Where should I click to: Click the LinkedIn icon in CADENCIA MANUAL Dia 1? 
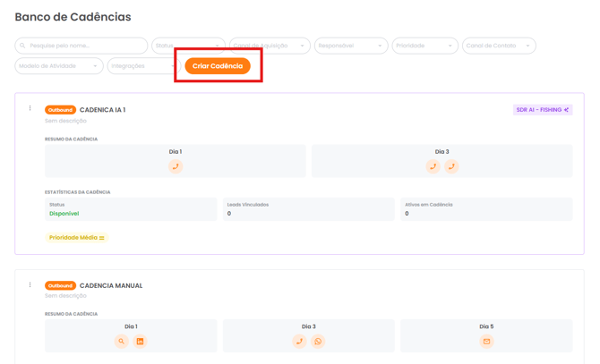click(x=140, y=342)
